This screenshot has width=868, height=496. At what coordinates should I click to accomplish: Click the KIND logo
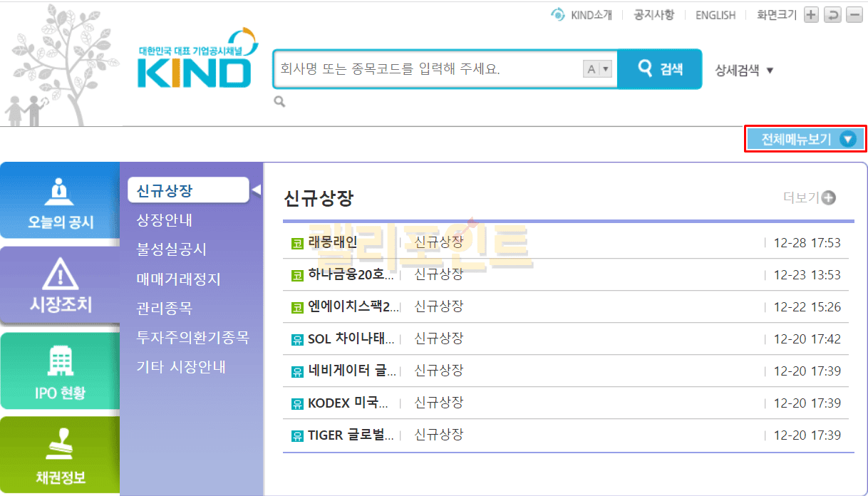pos(194,63)
